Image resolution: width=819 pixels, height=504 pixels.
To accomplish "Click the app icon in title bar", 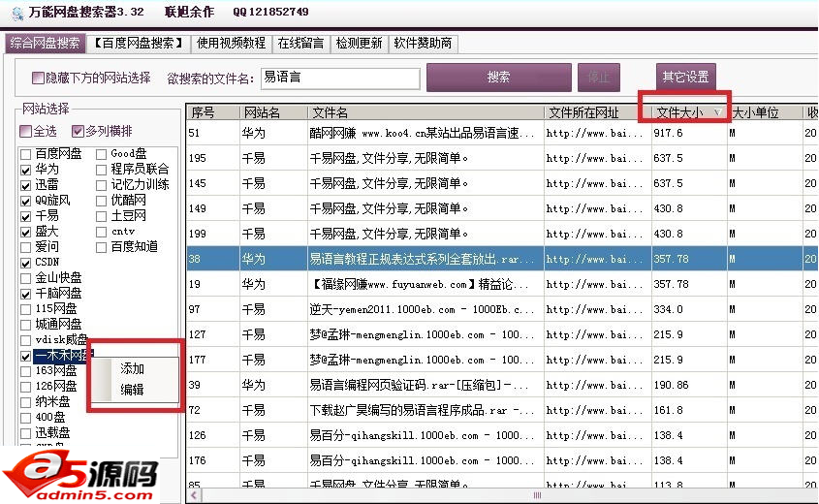I will 17,13.
